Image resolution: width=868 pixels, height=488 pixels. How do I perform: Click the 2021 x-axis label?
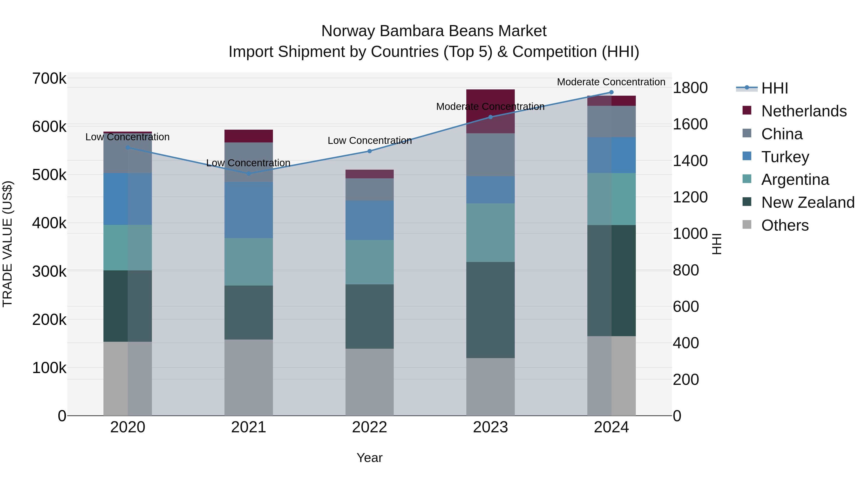coord(249,427)
